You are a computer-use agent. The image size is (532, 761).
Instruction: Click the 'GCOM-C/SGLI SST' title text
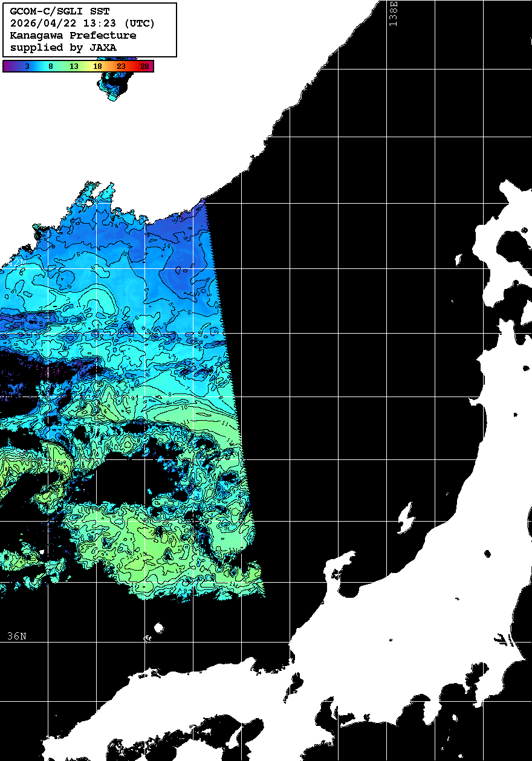point(60,11)
